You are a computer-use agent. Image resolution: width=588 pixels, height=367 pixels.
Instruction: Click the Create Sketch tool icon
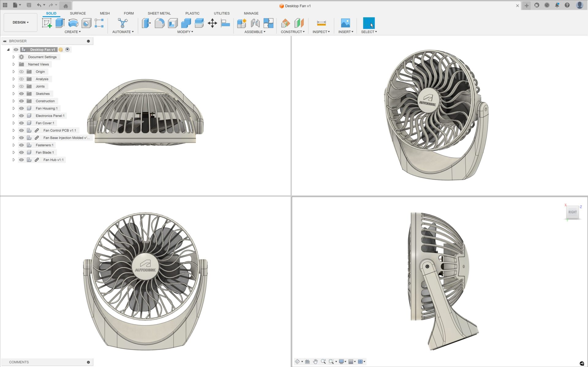pyautogui.click(x=47, y=23)
